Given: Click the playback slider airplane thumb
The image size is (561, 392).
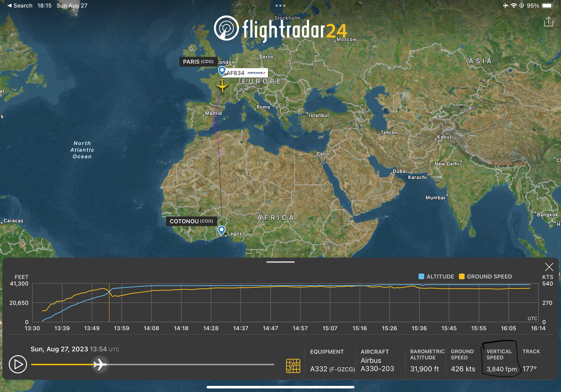Looking at the screenshot, I should click(100, 364).
